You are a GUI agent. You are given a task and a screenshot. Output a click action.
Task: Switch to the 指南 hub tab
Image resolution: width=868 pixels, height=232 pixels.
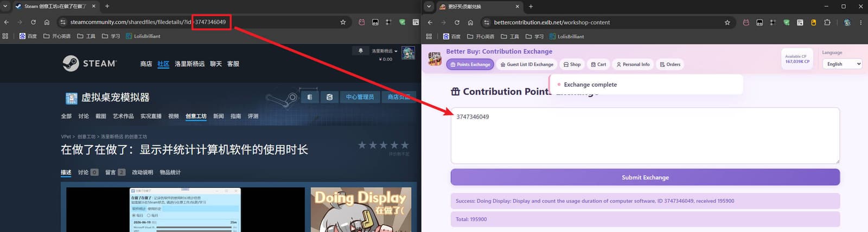click(235, 116)
